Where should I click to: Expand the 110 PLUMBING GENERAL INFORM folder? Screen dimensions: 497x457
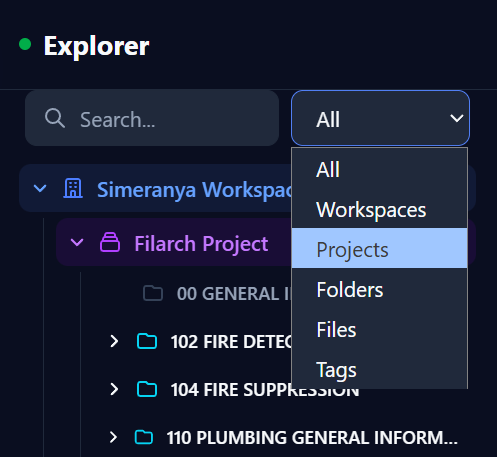tap(113, 437)
